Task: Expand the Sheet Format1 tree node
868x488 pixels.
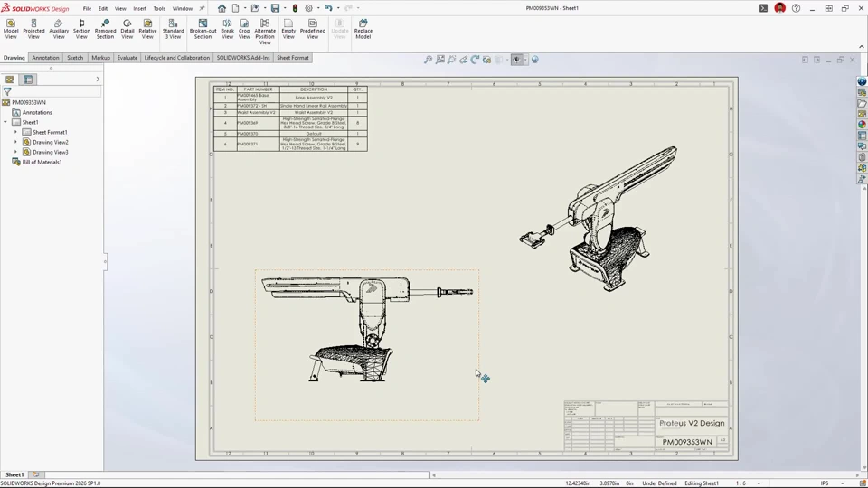Action: pyautogui.click(x=15, y=132)
